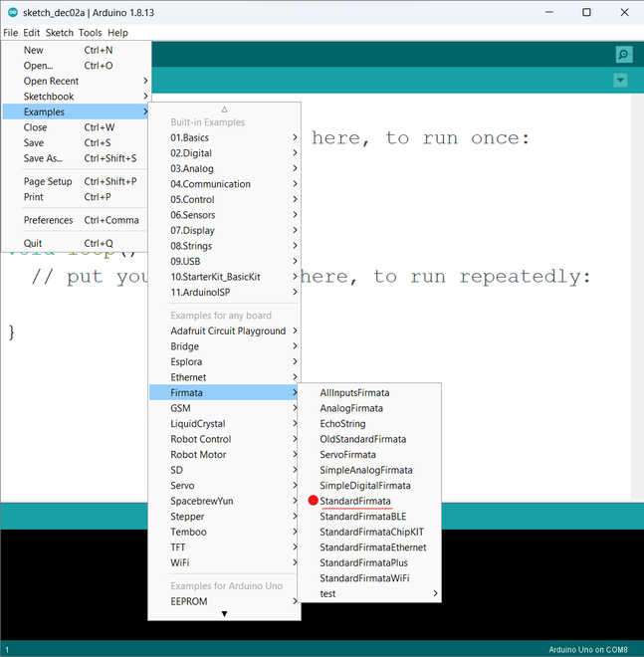644x657 pixels.
Task: Expand Robot Control examples
Action: point(224,439)
